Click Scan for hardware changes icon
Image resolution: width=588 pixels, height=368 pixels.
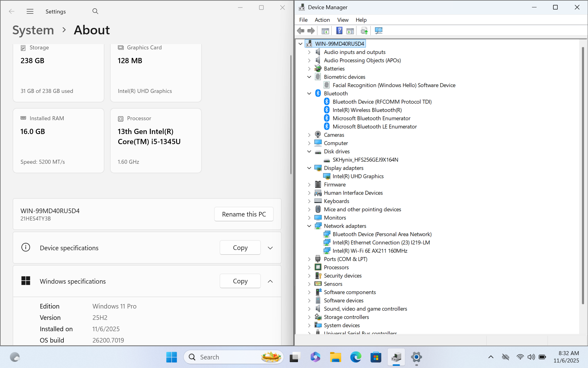click(379, 31)
